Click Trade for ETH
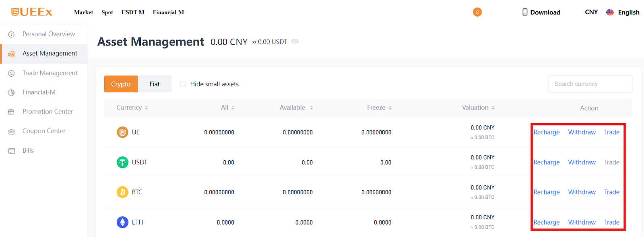 pos(612,222)
